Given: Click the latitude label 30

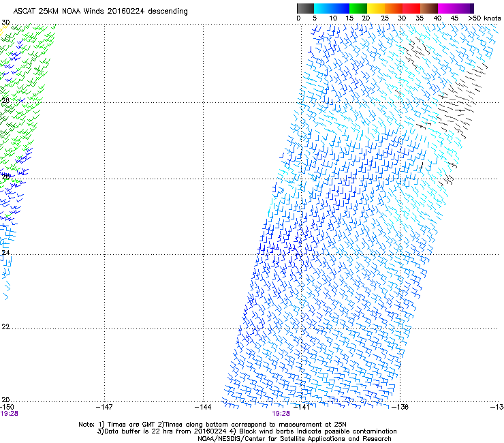Looking at the screenshot, I should pyautogui.click(x=5, y=22).
